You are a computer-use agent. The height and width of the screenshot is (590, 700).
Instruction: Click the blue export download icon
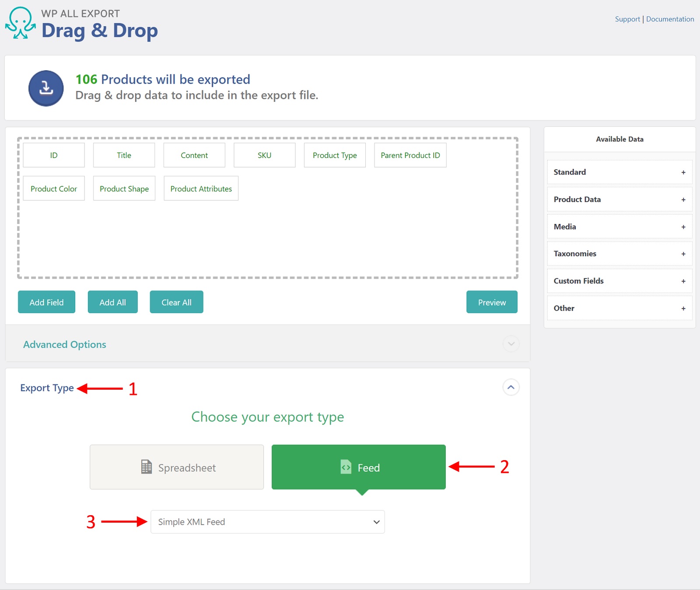click(x=46, y=88)
